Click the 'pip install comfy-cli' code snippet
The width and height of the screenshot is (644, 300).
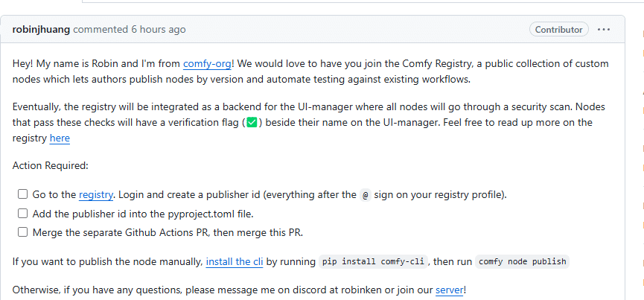(x=373, y=261)
